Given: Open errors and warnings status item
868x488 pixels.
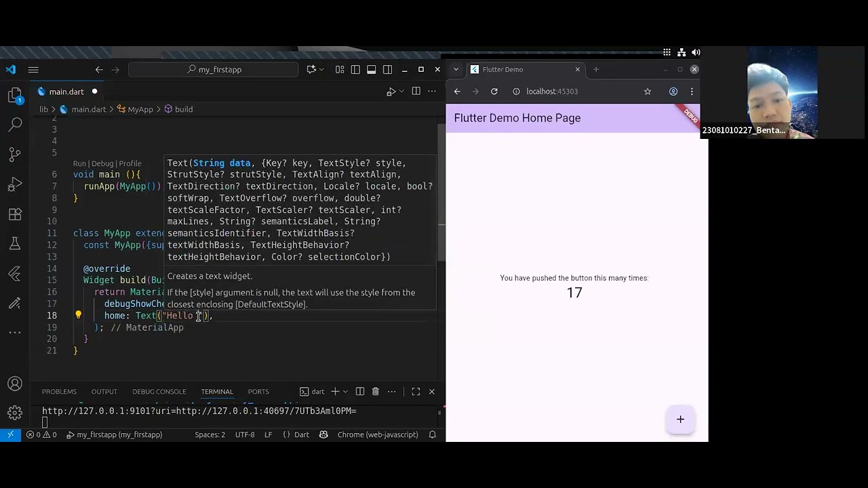Looking at the screenshot, I should pos(41,434).
